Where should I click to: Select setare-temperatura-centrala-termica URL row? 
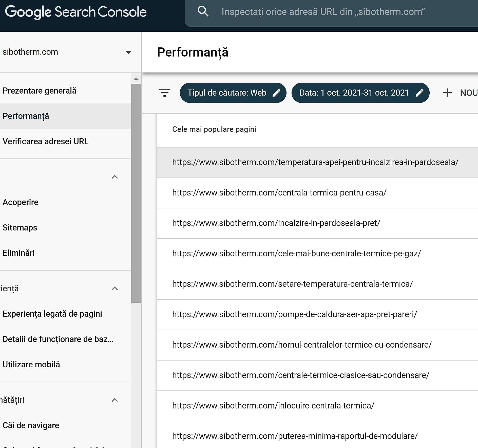click(317, 284)
